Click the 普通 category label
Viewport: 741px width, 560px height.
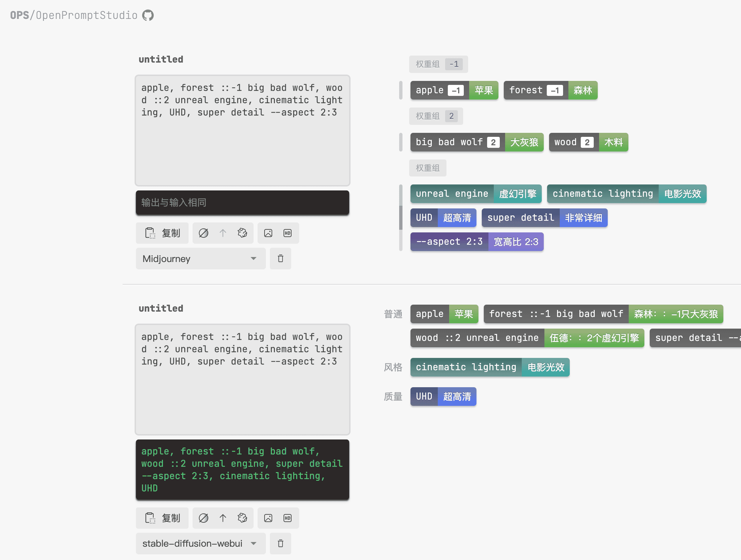393,314
